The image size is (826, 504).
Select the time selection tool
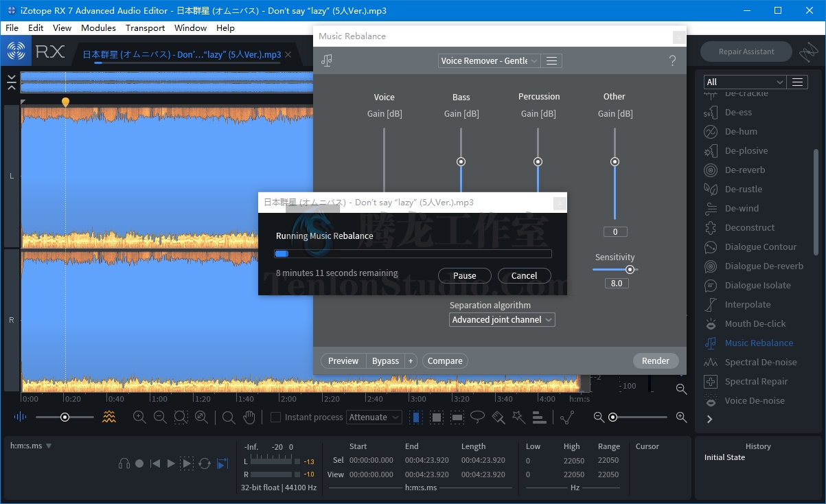click(416, 417)
